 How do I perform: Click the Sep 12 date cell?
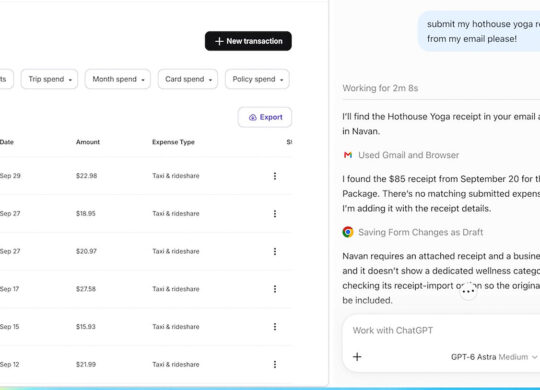click(x=10, y=364)
